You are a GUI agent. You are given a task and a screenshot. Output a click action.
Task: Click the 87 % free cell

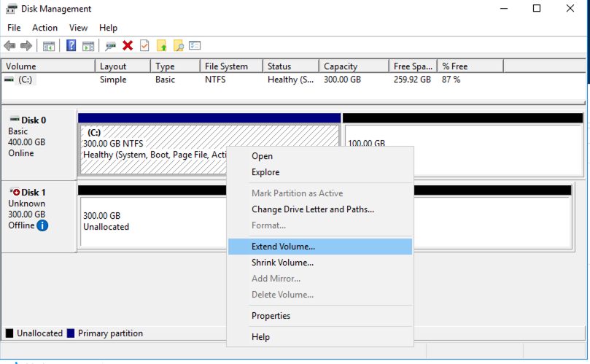tap(451, 80)
